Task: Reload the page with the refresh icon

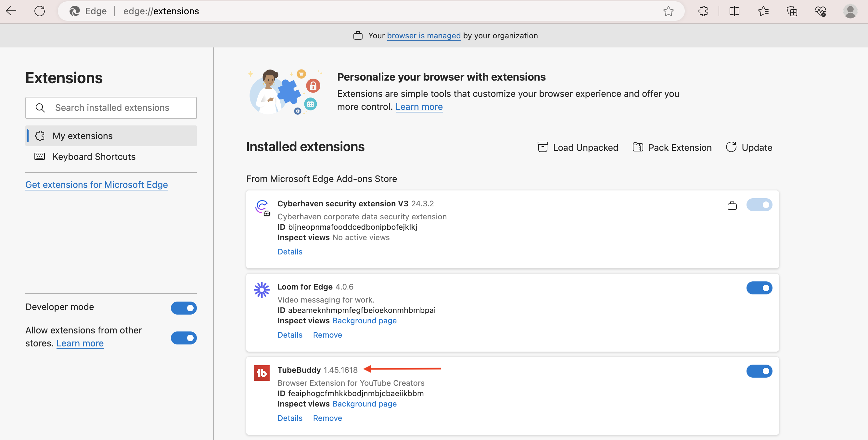Action: point(40,11)
